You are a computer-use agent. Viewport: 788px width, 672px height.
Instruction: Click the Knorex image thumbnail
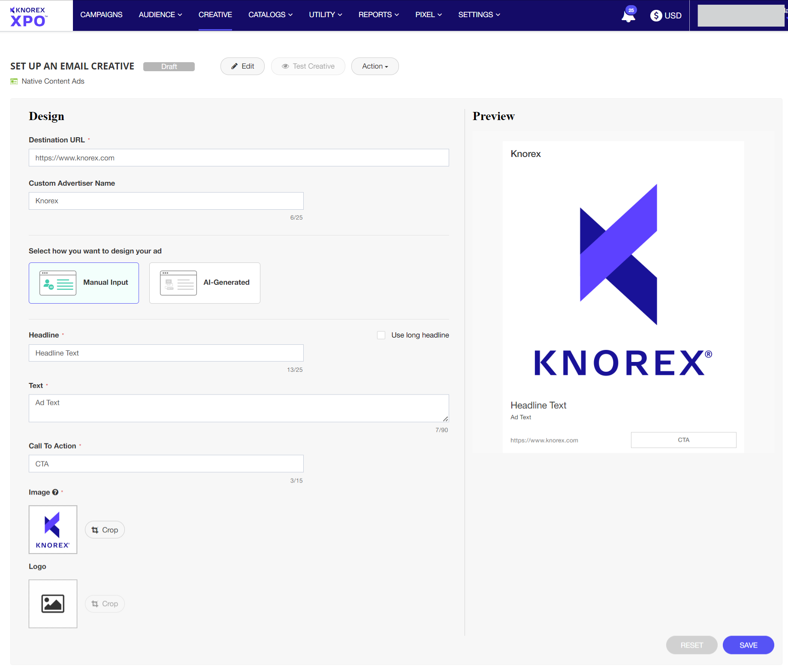point(53,530)
